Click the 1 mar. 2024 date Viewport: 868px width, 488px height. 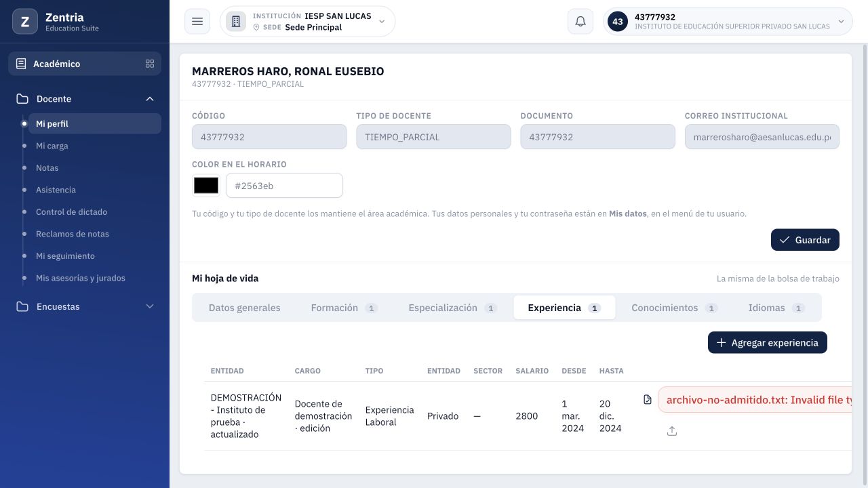click(x=573, y=416)
